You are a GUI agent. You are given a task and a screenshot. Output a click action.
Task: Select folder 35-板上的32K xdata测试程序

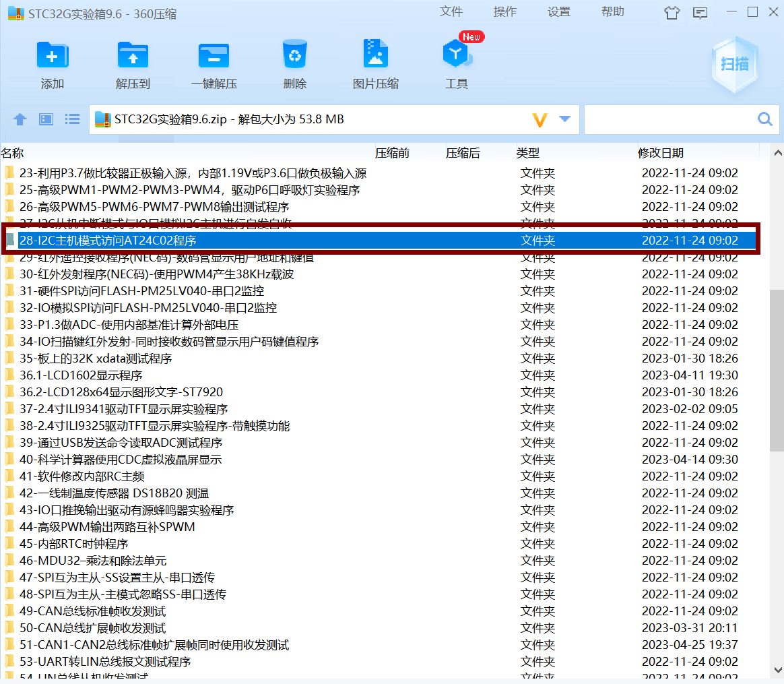[x=96, y=359]
